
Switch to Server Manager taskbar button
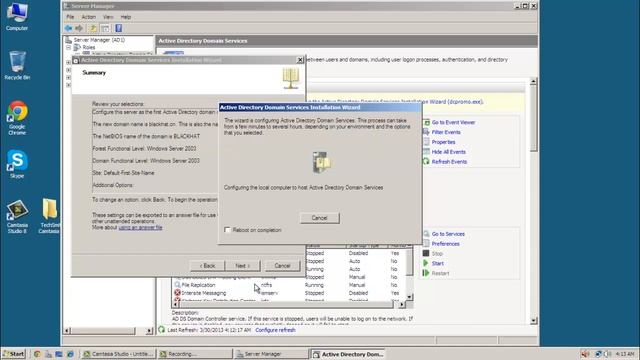[x=271, y=354]
